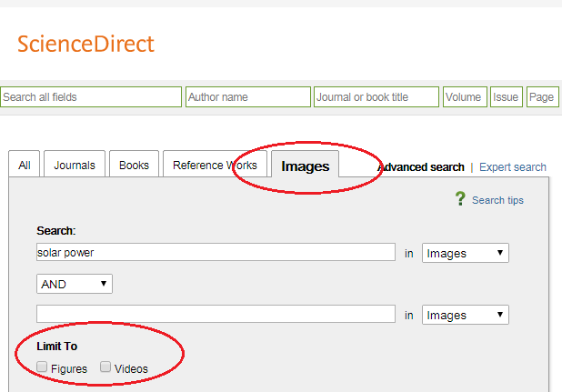Click the empty second search term field

click(216, 314)
